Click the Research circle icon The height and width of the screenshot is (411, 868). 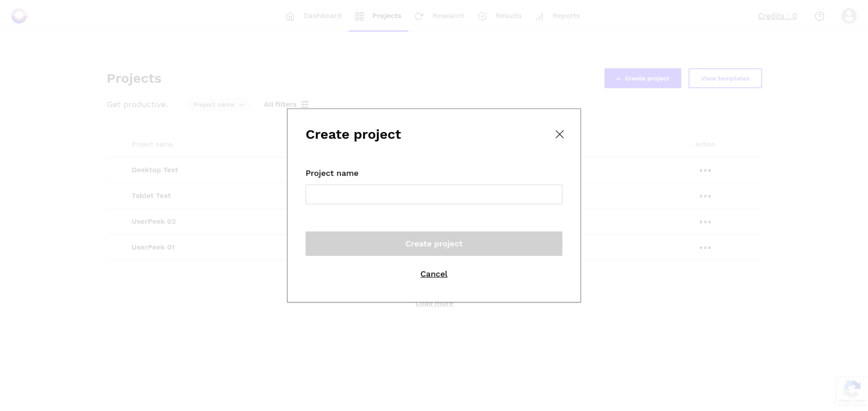click(x=419, y=15)
